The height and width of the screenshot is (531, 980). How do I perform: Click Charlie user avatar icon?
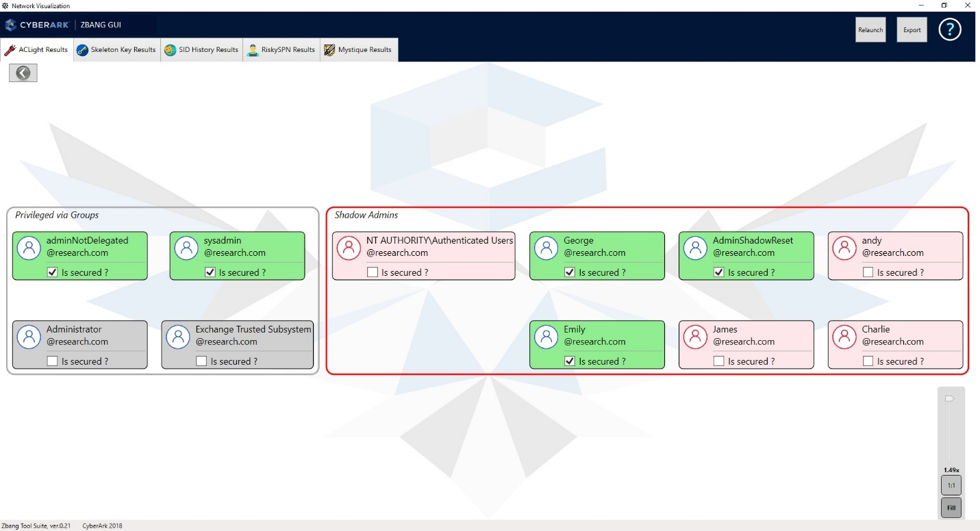click(x=844, y=337)
